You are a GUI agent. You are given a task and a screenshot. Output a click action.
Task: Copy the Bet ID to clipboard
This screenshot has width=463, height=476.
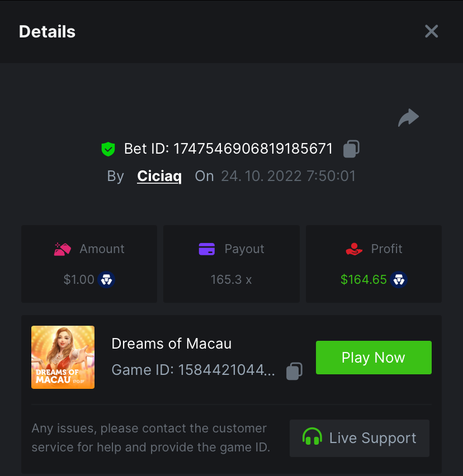[x=351, y=149]
